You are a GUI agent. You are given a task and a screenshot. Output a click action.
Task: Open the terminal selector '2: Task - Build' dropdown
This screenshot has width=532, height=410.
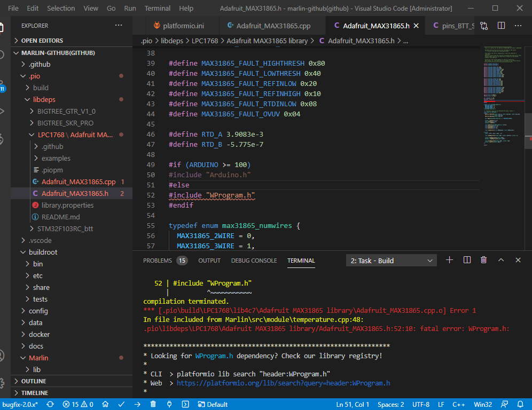[x=391, y=261]
